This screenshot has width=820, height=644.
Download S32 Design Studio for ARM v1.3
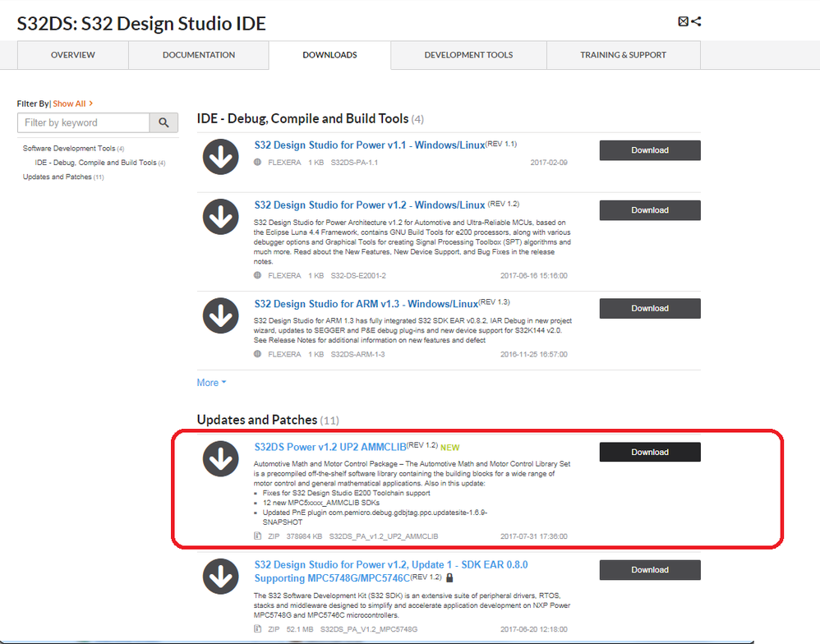pyautogui.click(x=650, y=308)
